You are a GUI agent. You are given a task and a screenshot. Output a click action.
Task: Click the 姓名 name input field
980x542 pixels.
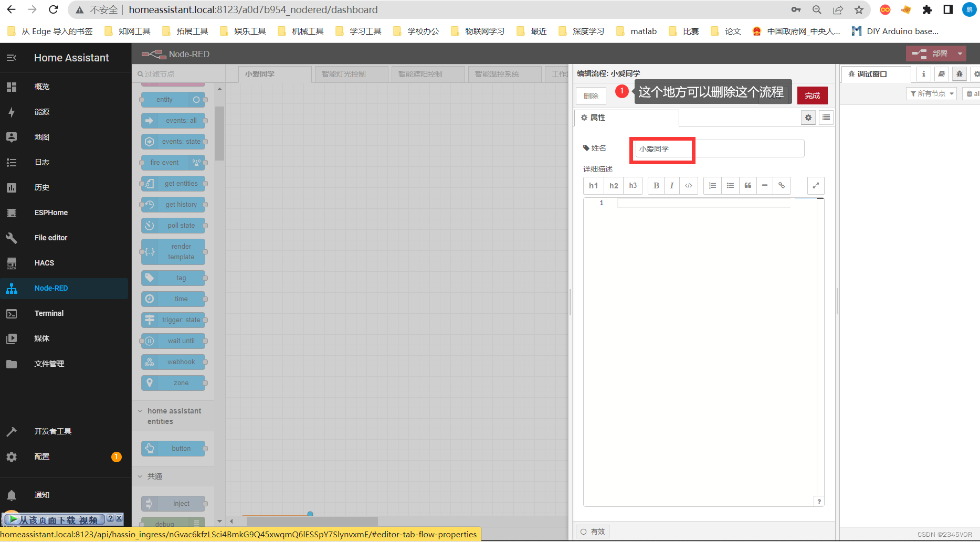coord(718,149)
